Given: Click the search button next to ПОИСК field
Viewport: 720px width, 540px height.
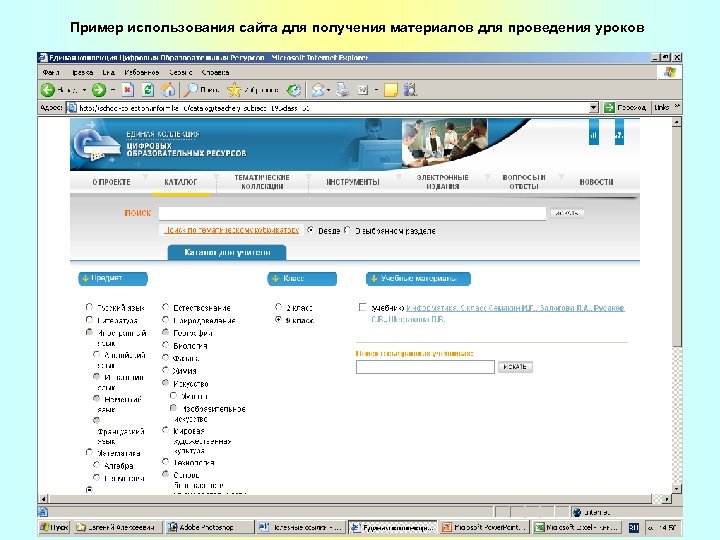Looking at the screenshot, I should tap(567, 213).
